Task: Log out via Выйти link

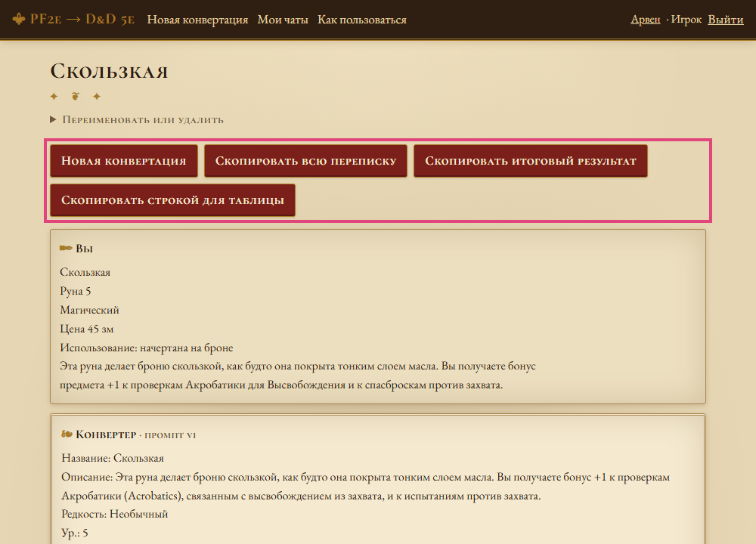Action: [x=725, y=20]
